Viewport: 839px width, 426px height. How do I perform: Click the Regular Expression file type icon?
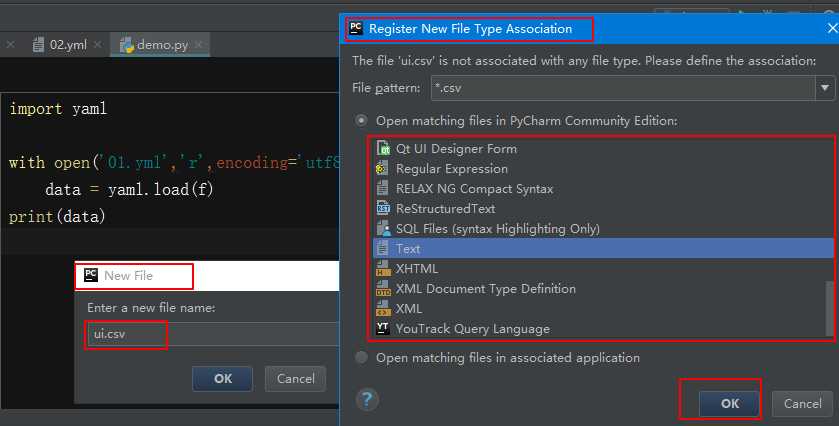382,169
